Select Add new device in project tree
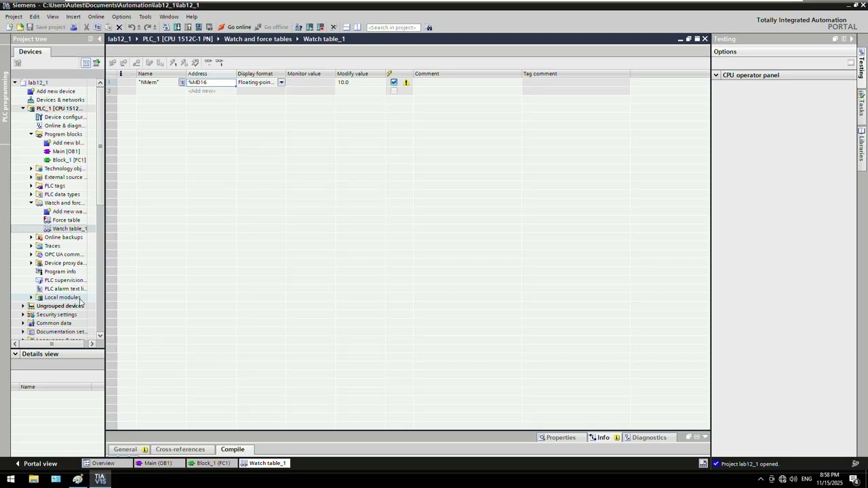 56,91
